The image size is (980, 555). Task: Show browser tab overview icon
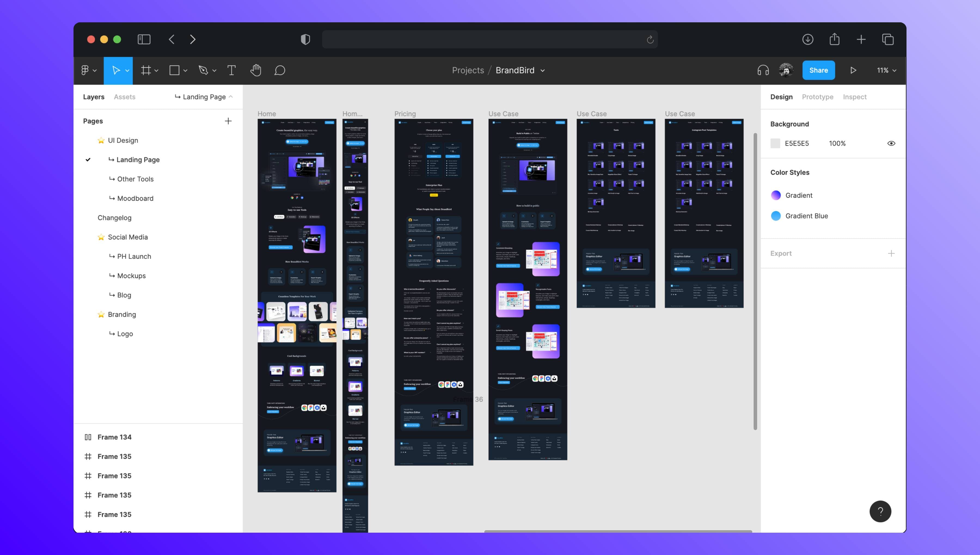[888, 39]
